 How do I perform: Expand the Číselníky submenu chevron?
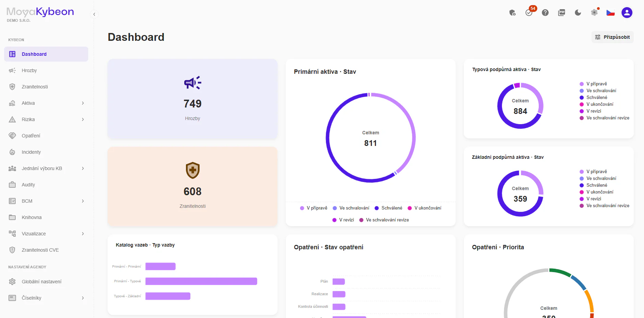83,298
